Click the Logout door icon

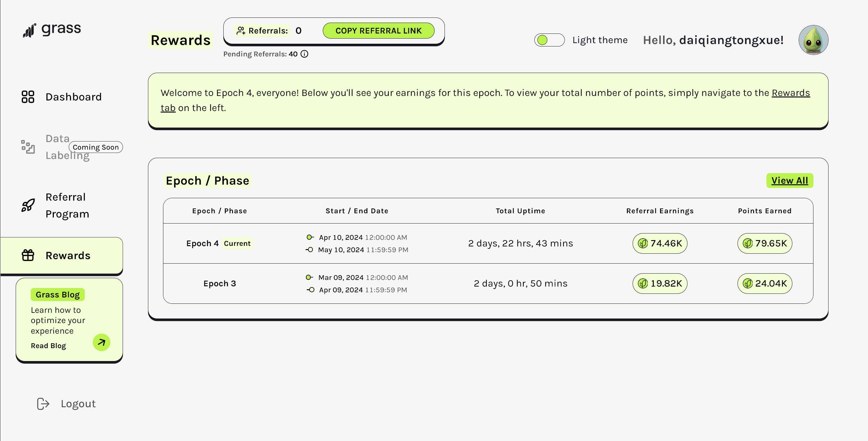point(43,404)
